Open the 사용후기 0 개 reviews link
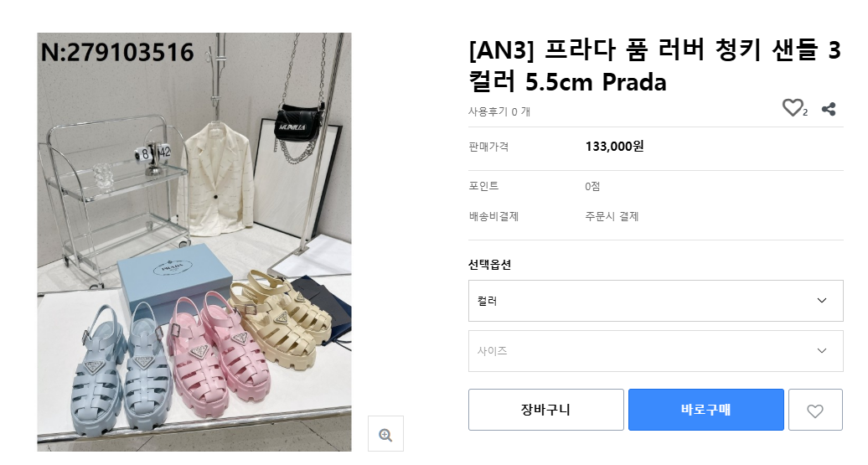 click(499, 111)
